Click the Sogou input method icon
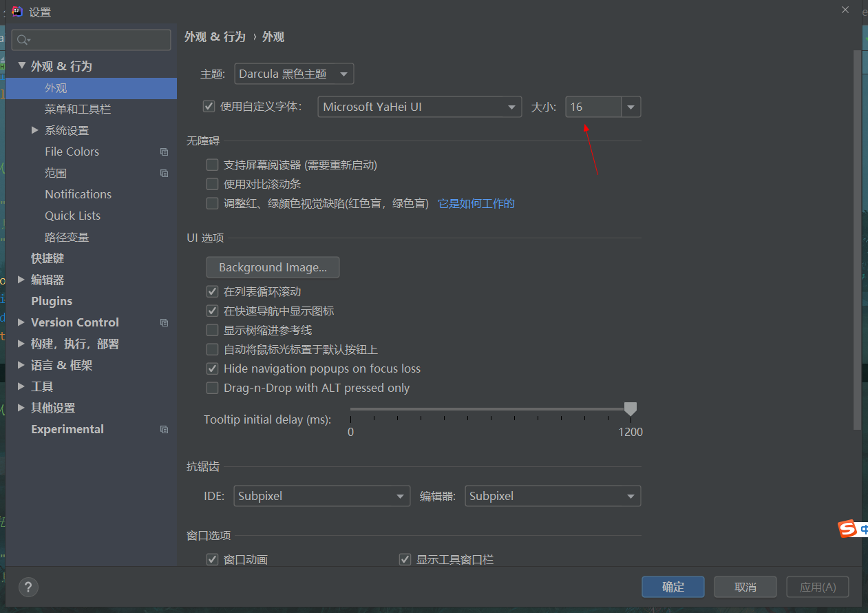The height and width of the screenshot is (613, 868). pyautogui.click(x=847, y=528)
